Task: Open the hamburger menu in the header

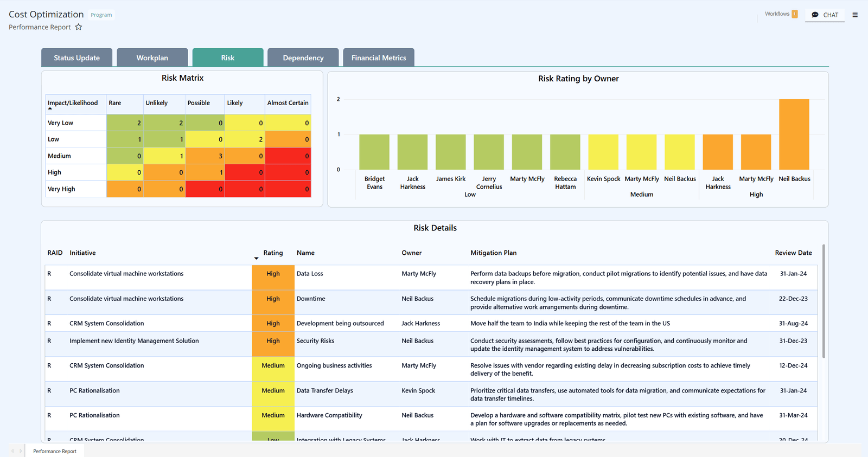Action: click(x=855, y=15)
